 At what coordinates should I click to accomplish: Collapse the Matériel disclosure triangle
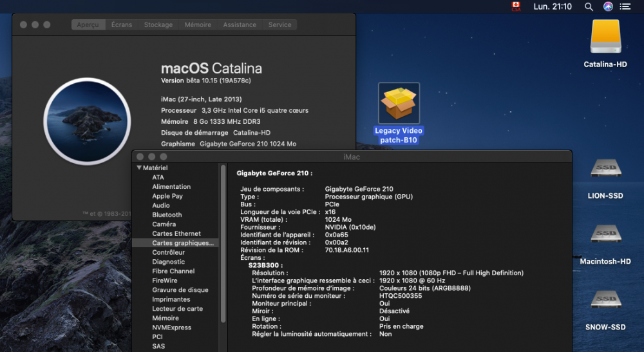pyautogui.click(x=139, y=168)
